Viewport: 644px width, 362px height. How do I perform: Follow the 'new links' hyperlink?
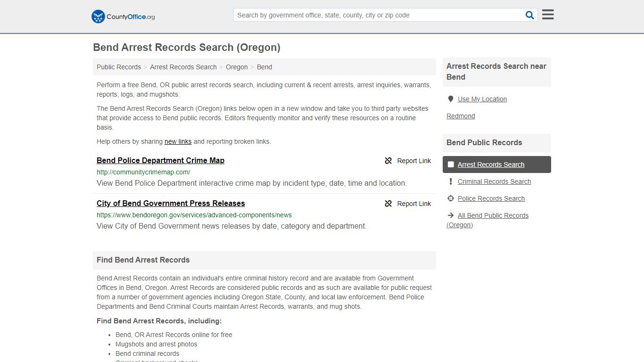[x=178, y=141]
